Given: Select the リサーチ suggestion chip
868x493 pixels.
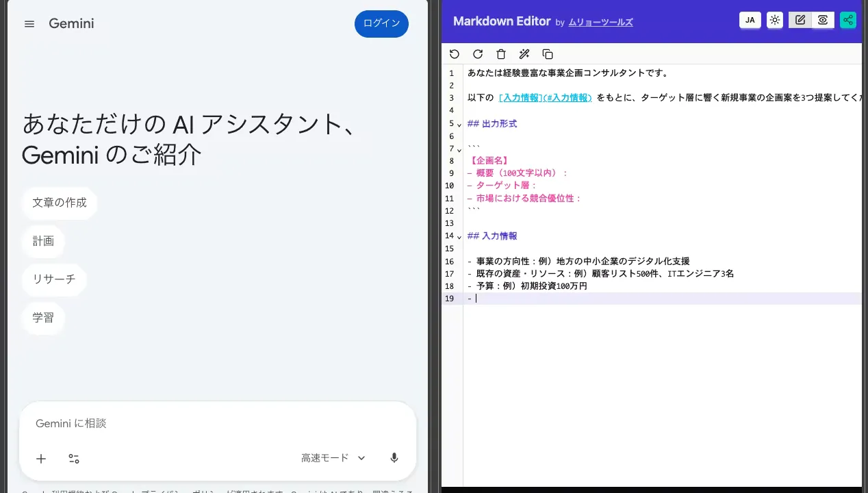Looking at the screenshot, I should [x=54, y=279].
